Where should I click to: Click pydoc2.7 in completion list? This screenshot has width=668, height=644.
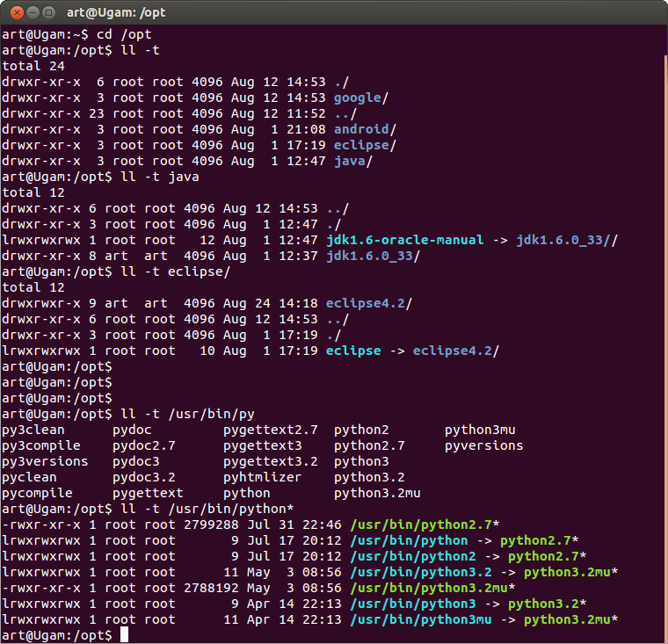(x=144, y=446)
